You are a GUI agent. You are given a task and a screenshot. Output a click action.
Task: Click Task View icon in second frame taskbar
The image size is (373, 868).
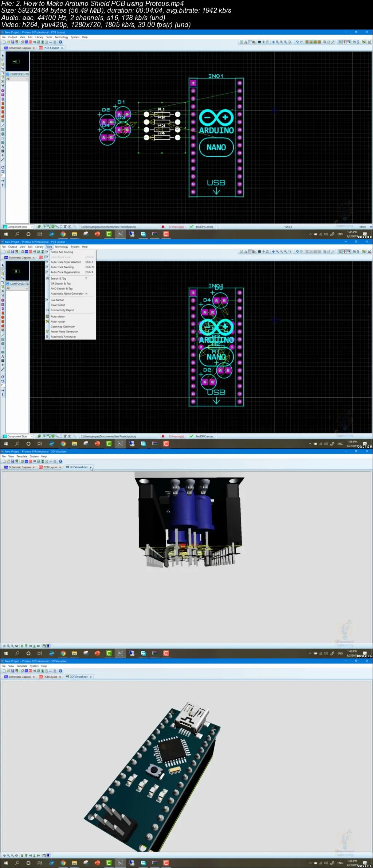point(40,444)
